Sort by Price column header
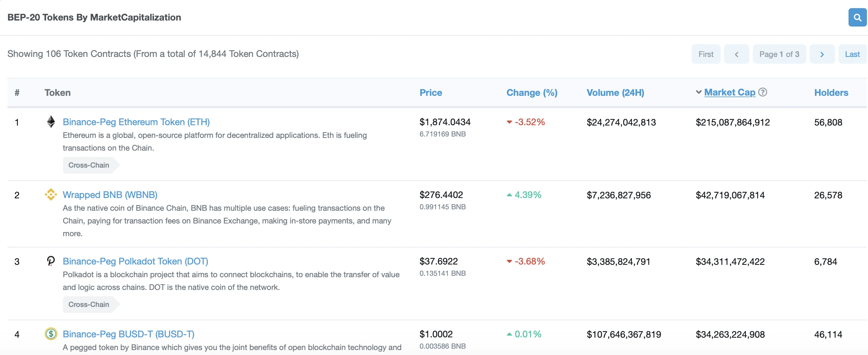 click(431, 93)
